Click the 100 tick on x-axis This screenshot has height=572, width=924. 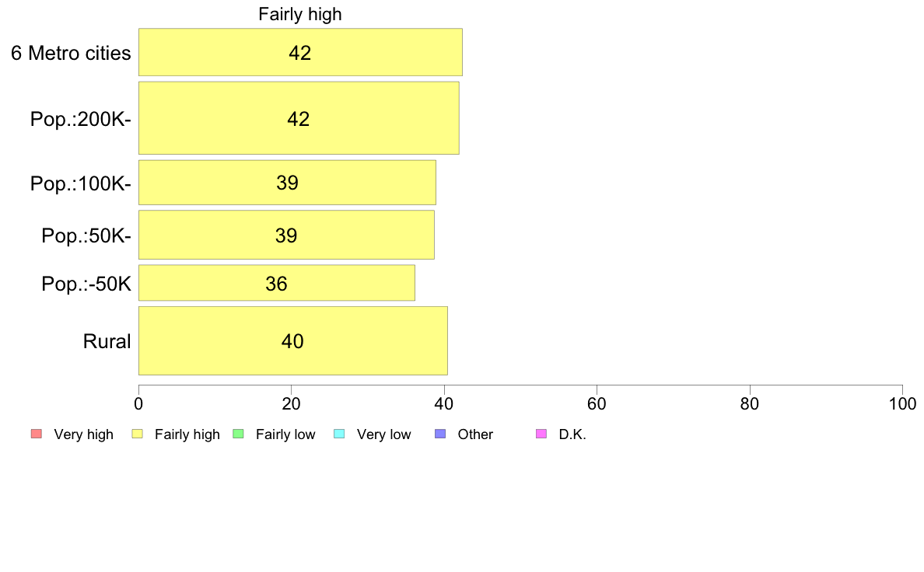(x=902, y=403)
